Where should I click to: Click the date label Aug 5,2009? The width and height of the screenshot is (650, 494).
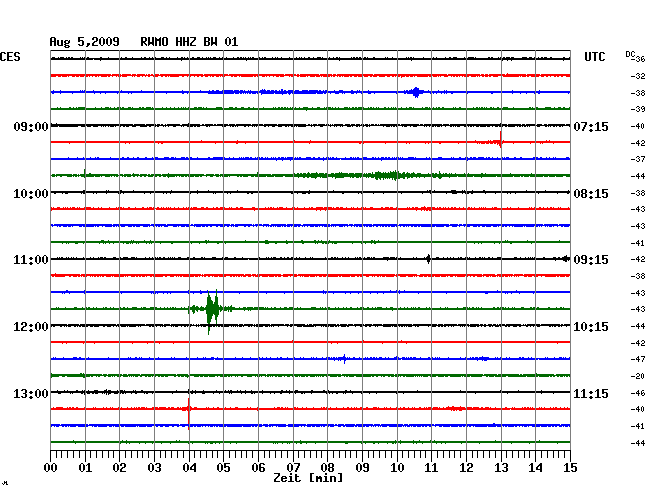coord(84,42)
